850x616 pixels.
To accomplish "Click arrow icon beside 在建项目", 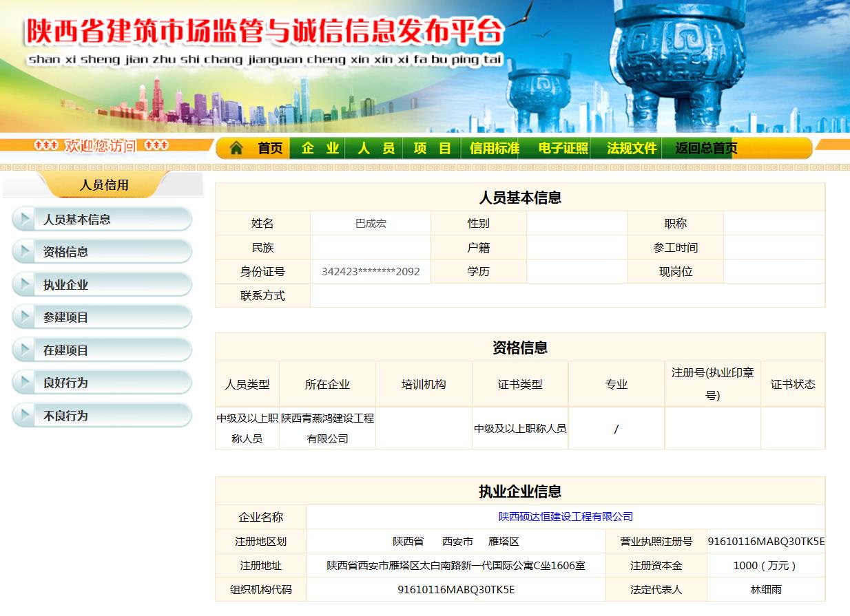I will point(25,350).
